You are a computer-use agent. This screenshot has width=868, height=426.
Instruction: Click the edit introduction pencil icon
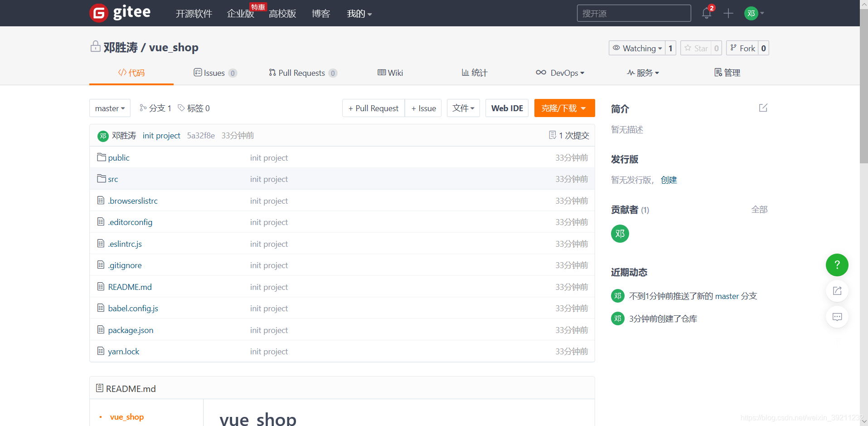tap(763, 108)
